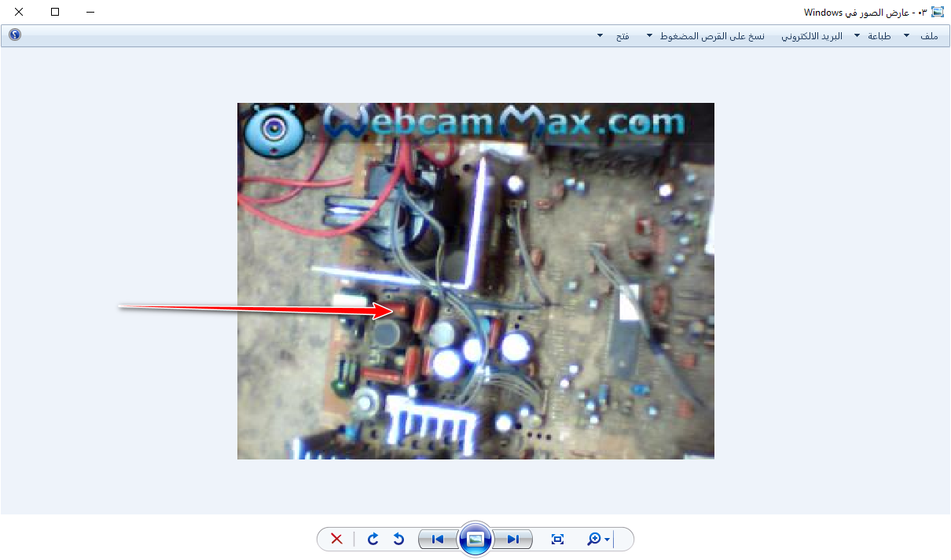Minimize the Photo Viewer window
The width and height of the screenshot is (951, 560).
click(x=90, y=13)
